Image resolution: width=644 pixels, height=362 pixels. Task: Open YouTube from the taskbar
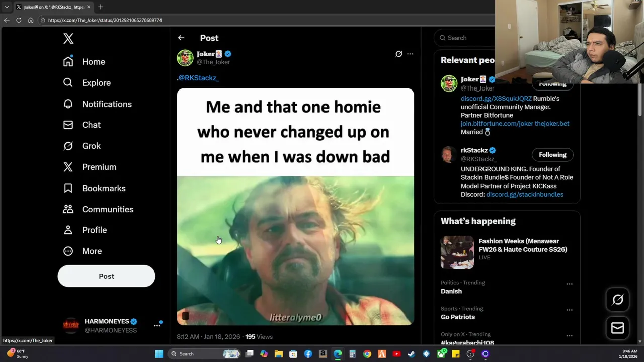click(x=396, y=354)
